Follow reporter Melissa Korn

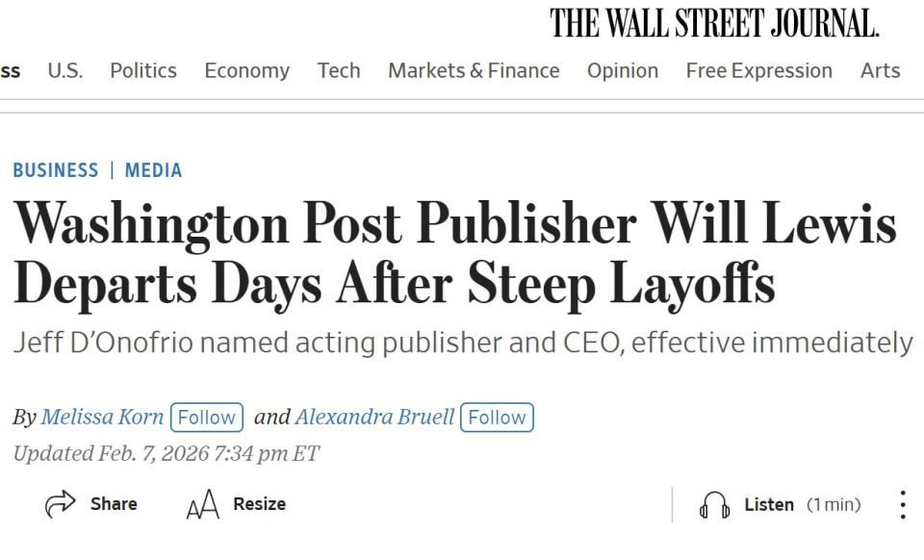206,417
